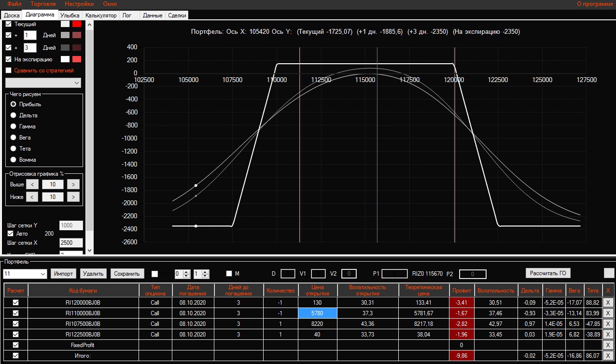Click the Шаг сетки X input field
The height and width of the screenshot is (364, 616).
click(x=71, y=243)
